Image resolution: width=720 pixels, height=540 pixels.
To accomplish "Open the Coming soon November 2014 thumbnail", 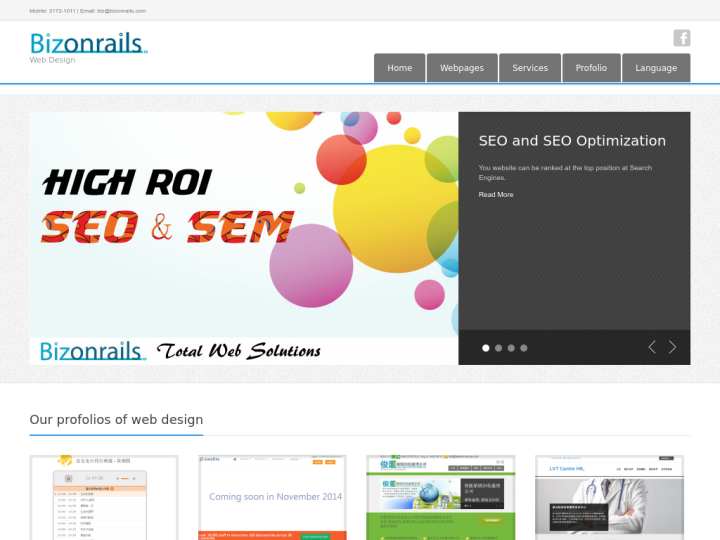I will [x=273, y=497].
